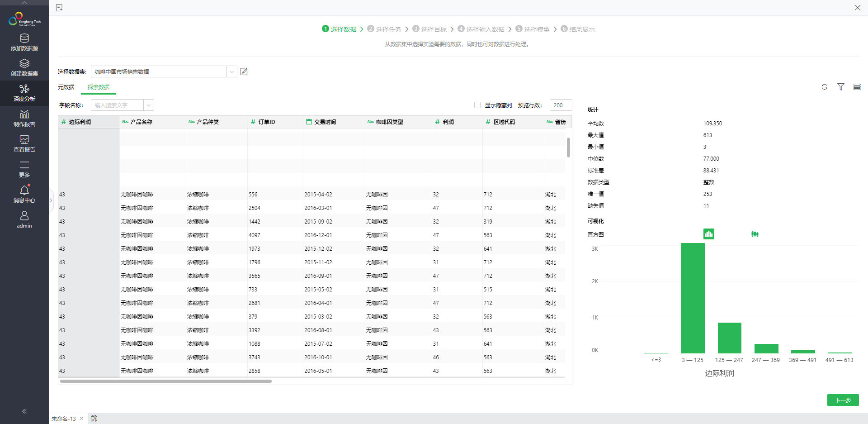Click the 标准差 value 88.431

(711, 170)
